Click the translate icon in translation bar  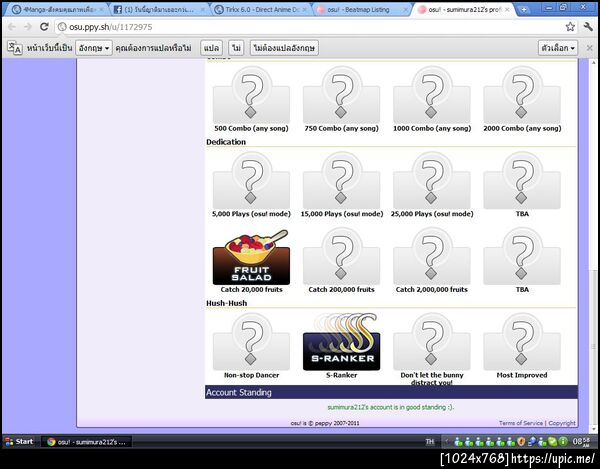pos(15,48)
